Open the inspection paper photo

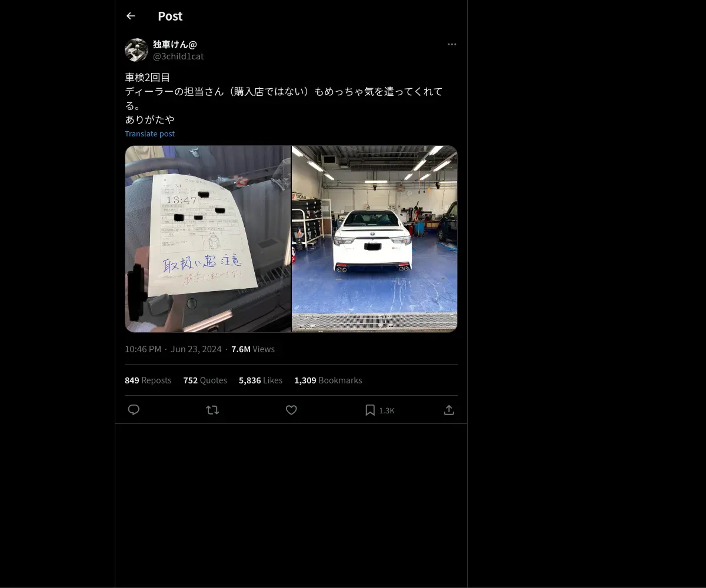coord(208,239)
